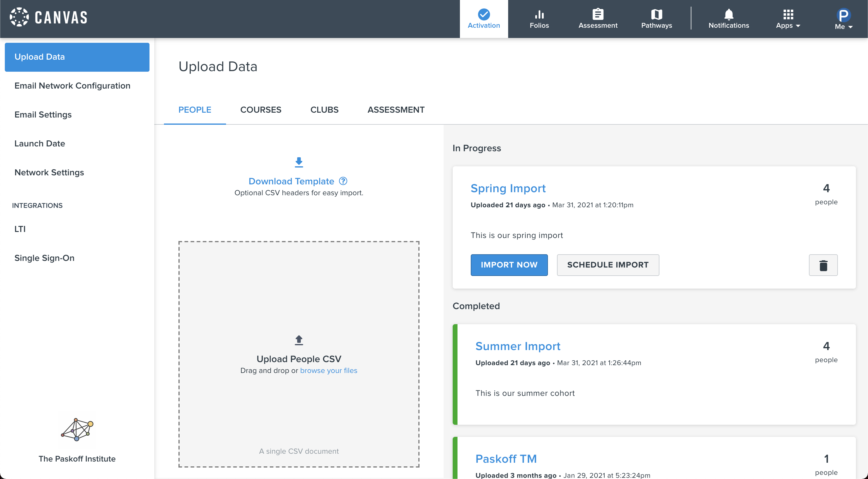Click the help icon beside Download Template
The width and height of the screenshot is (868, 479).
(x=343, y=181)
